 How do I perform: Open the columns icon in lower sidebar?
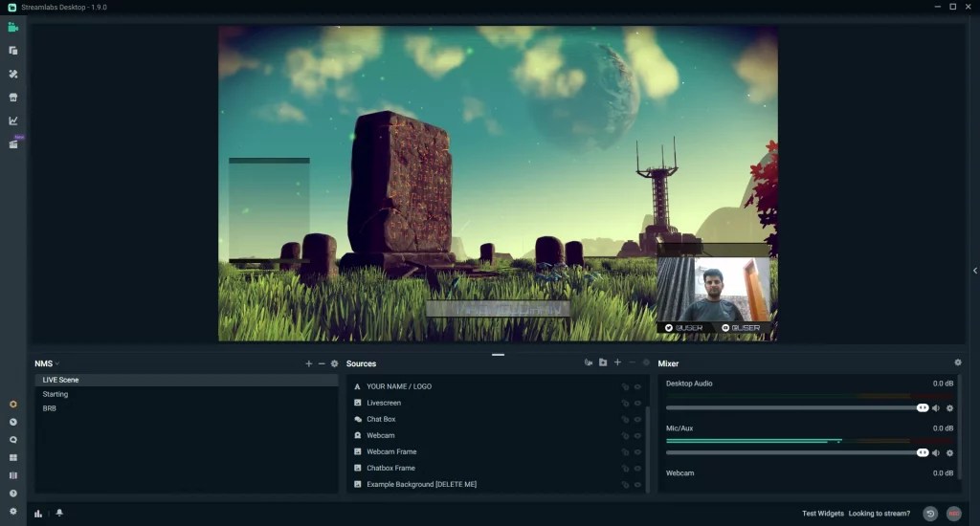click(13, 475)
